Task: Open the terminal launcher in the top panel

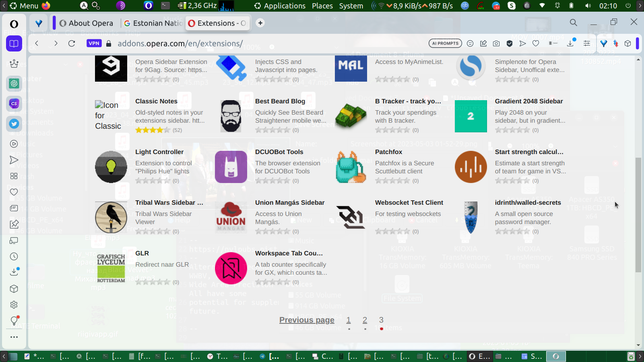Action: point(165,6)
